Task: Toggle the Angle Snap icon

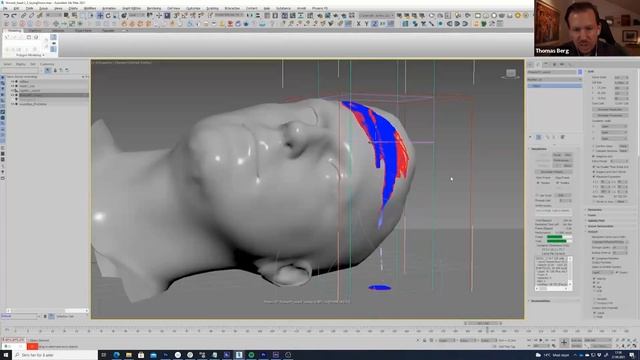Action: pos(184,16)
